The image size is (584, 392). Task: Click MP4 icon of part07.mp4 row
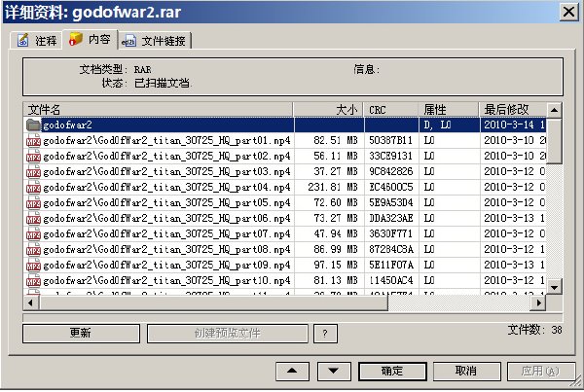pos(33,234)
